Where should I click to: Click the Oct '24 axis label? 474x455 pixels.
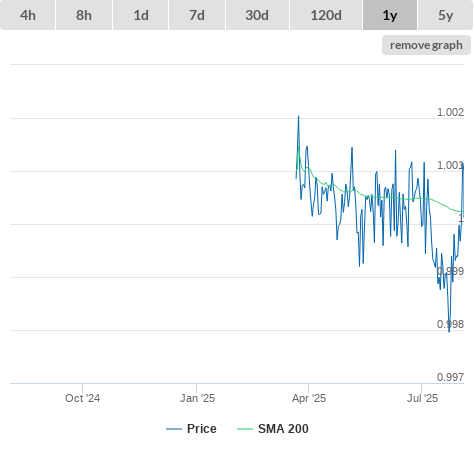[82, 398]
